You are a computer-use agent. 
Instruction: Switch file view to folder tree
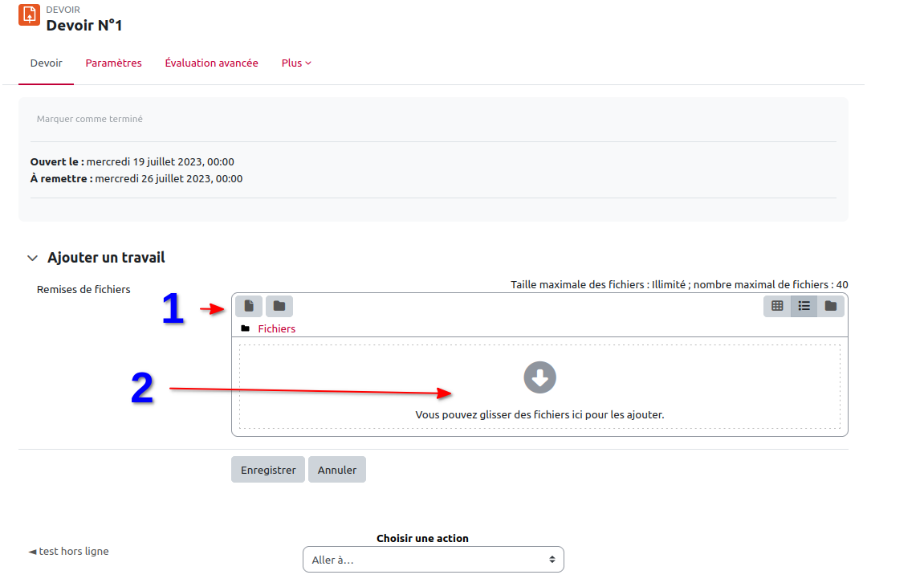point(831,306)
